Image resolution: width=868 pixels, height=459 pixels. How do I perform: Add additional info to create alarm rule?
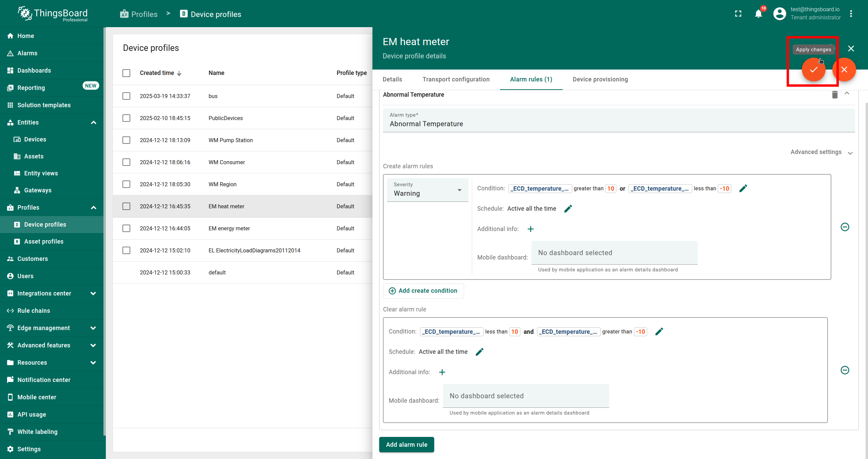[531, 229]
